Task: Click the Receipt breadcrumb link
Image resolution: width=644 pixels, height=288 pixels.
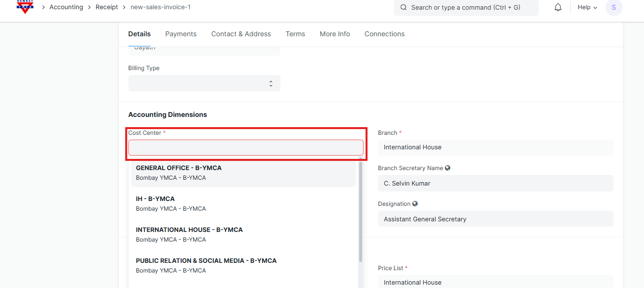Action: click(x=107, y=7)
